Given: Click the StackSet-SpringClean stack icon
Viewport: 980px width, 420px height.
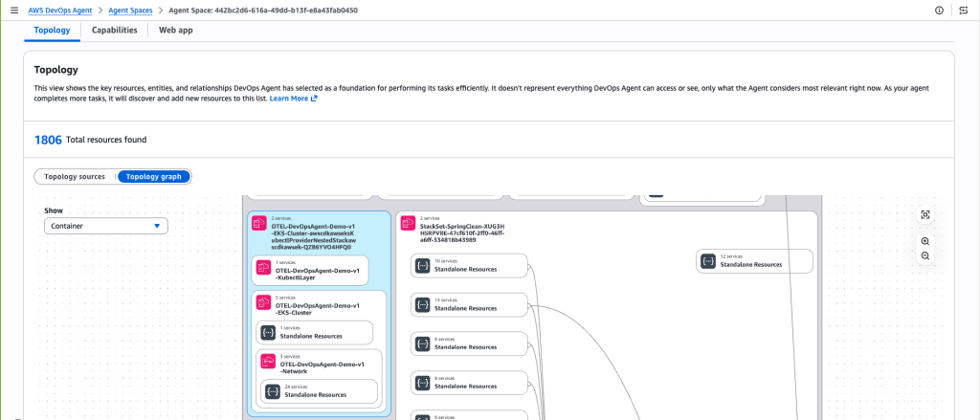Looking at the screenshot, I should (x=409, y=224).
